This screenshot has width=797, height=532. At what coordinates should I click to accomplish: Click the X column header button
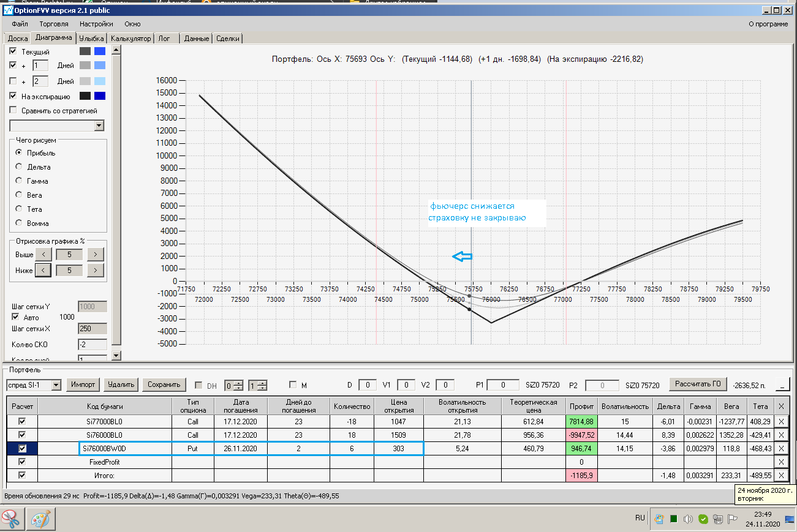pyautogui.click(x=781, y=406)
